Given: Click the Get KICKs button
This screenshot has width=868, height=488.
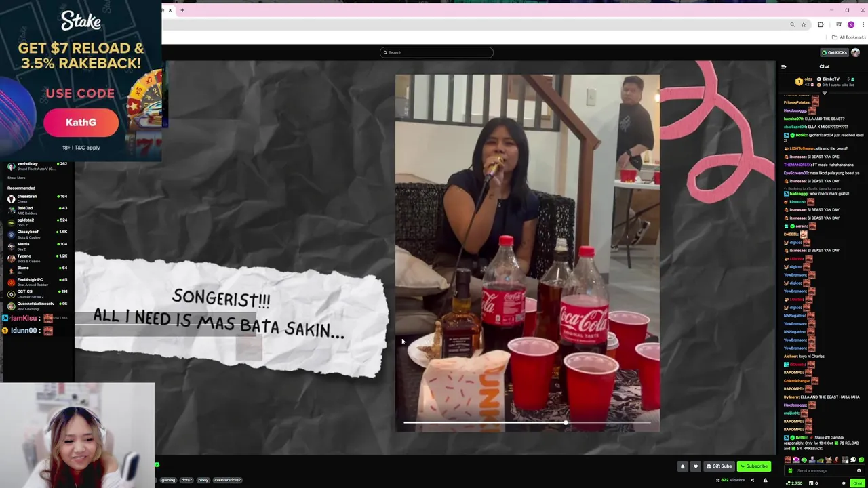Looking at the screenshot, I should [835, 52].
